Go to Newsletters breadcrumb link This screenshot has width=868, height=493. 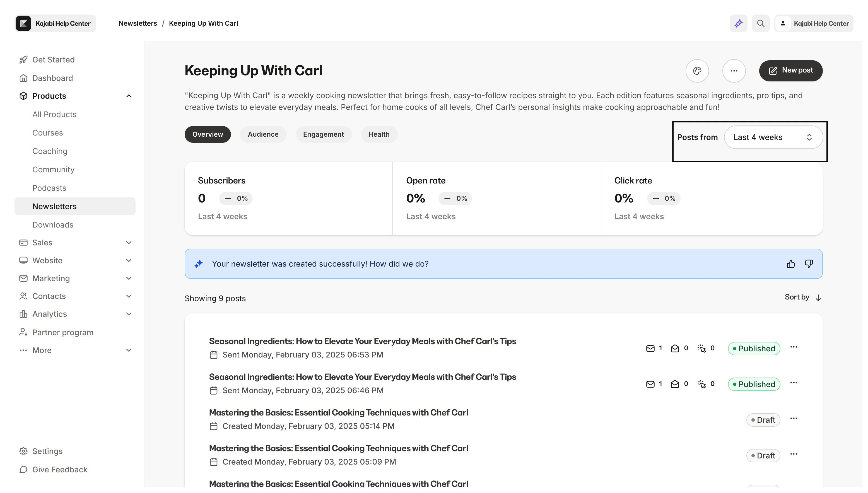tap(138, 23)
